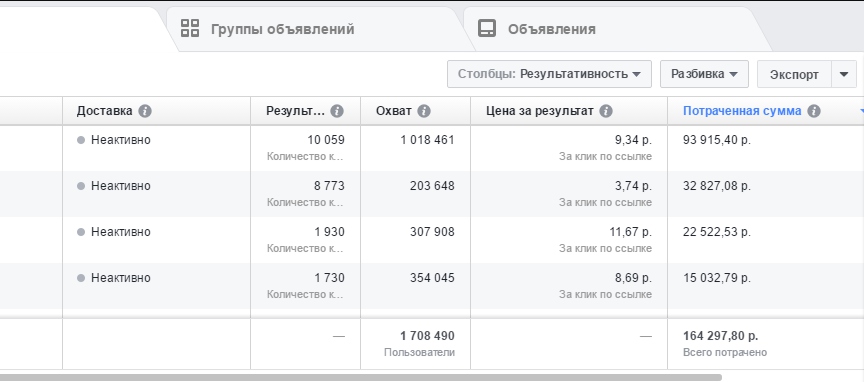Click the Доставка column header
864x382 pixels.
(104, 111)
